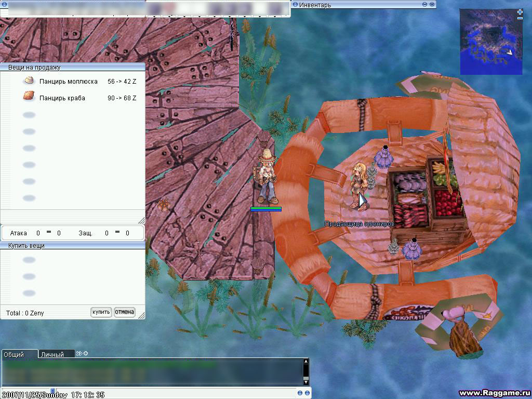Click the minimap thumbnail
This screenshot has height=399, width=532.
point(491,42)
